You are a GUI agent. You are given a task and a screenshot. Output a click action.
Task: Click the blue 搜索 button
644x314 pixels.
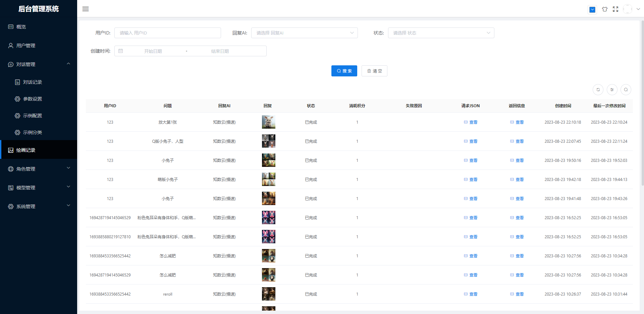pyautogui.click(x=344, y=71)
